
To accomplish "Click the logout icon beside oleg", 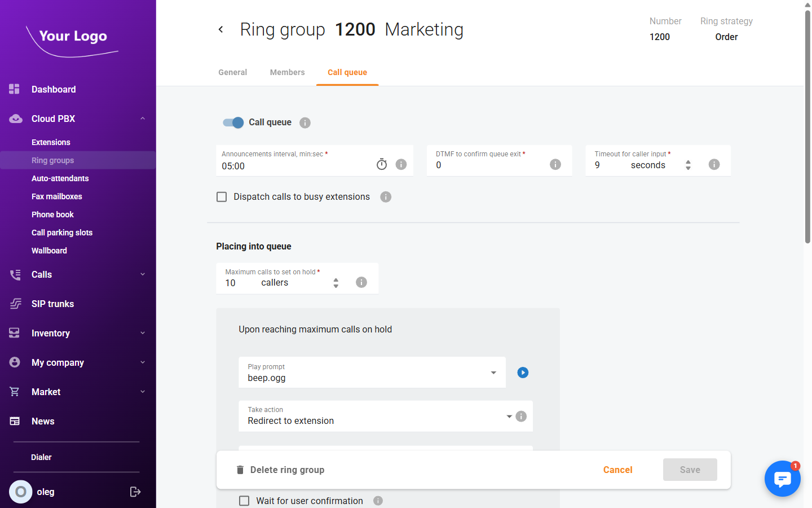I will (x=135, y=492).
